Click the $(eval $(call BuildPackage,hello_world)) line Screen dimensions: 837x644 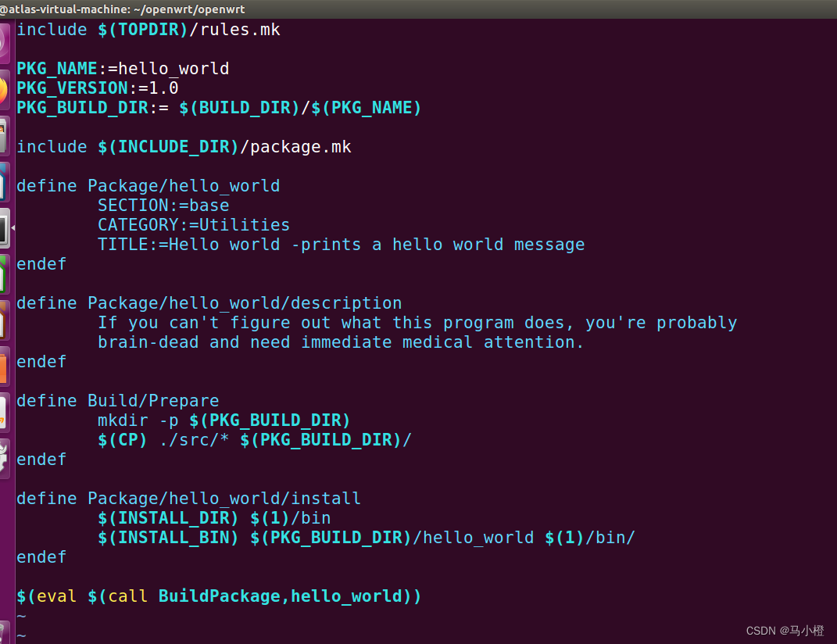[219, 596]
